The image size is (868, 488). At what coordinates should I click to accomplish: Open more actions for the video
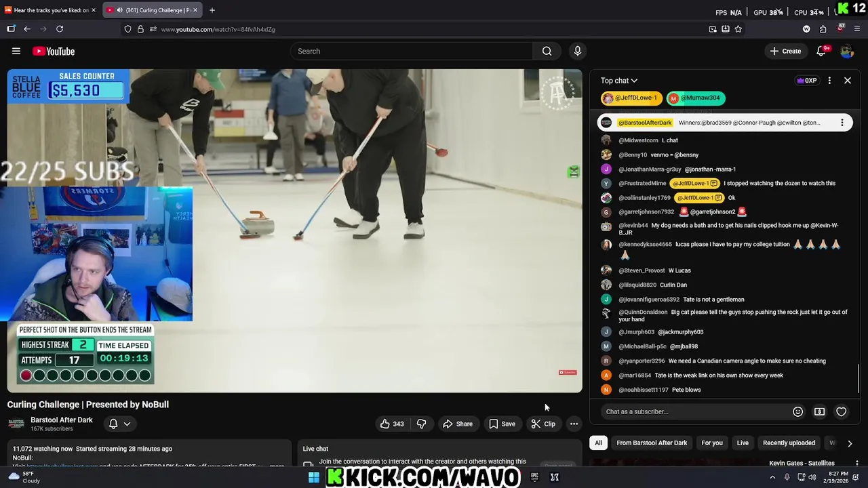[x=574, y=424]
